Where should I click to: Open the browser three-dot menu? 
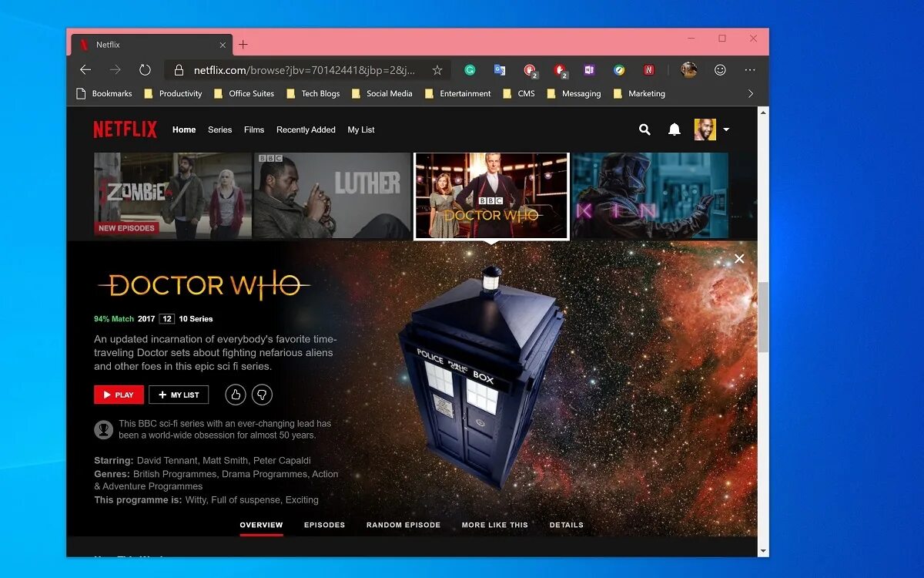pos(750,70)
